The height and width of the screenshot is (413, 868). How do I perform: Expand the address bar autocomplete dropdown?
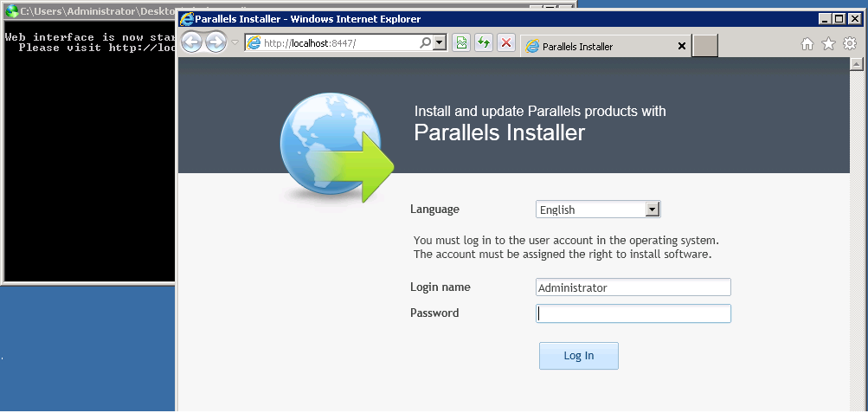point(440,42)
